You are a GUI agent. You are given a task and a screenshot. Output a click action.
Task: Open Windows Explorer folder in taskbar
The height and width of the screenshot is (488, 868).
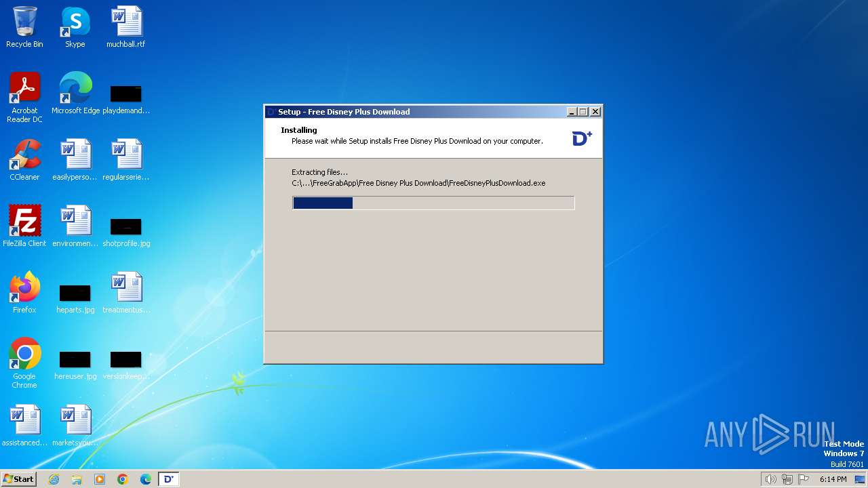[x=77, y=479]
